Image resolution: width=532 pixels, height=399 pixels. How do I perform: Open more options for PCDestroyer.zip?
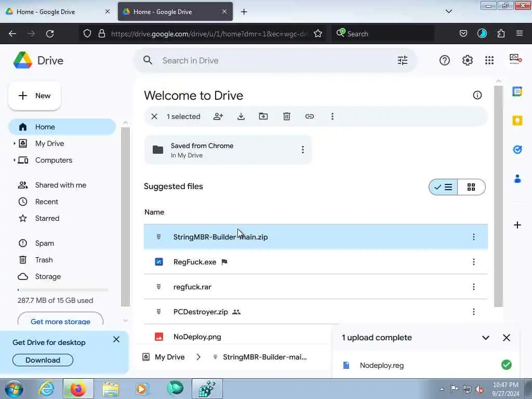click(474, 312)
